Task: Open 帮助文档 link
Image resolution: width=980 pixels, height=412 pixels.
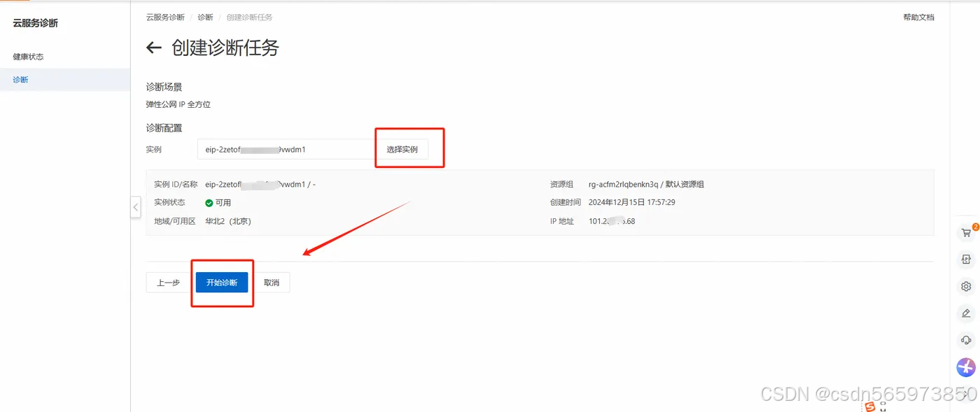Action: 918,17
